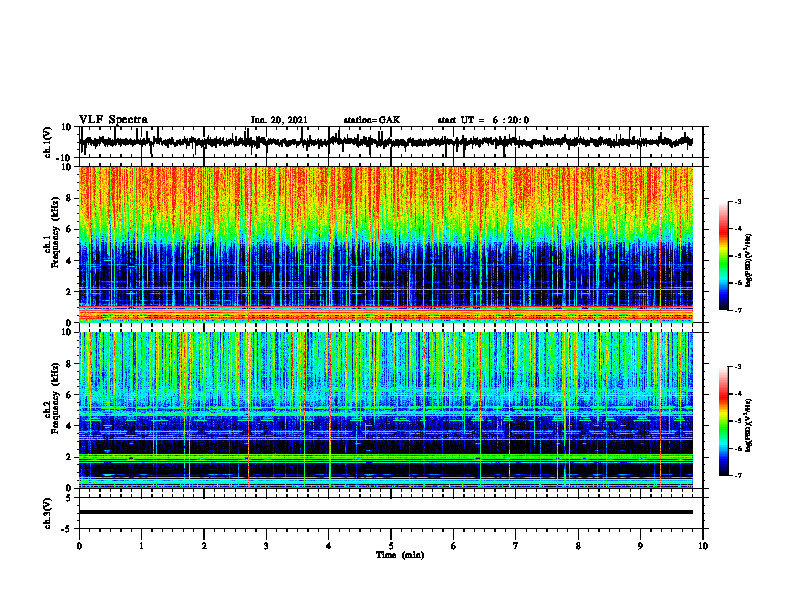Click time axis tick label "9"
The height and width of the screenshot is (612, 792).
(640, 546)
